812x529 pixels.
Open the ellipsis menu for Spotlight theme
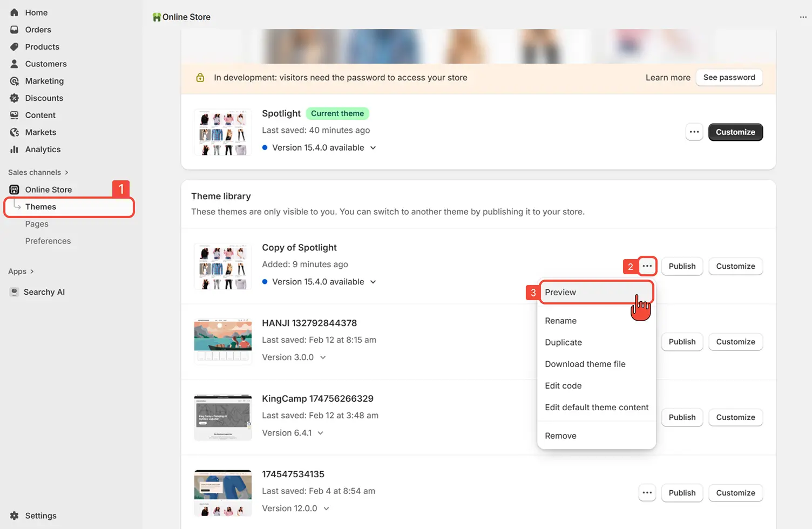pyautogui.click(x=694, y=132)
